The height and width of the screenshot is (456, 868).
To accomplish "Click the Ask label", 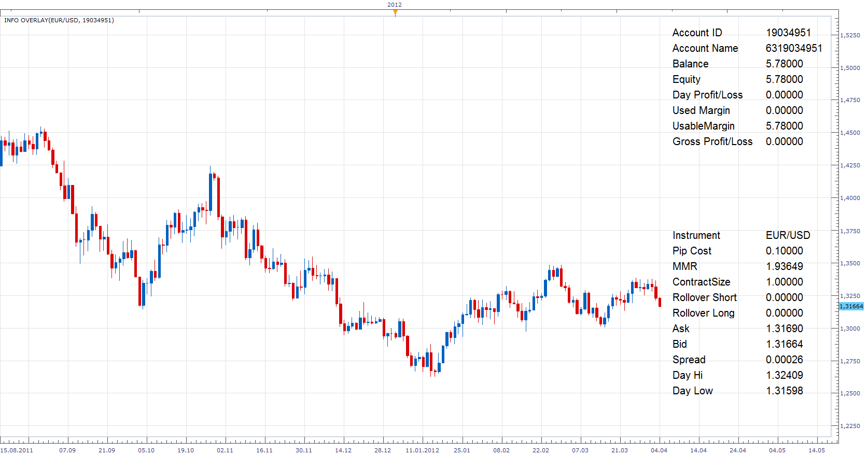I will 681,329.
